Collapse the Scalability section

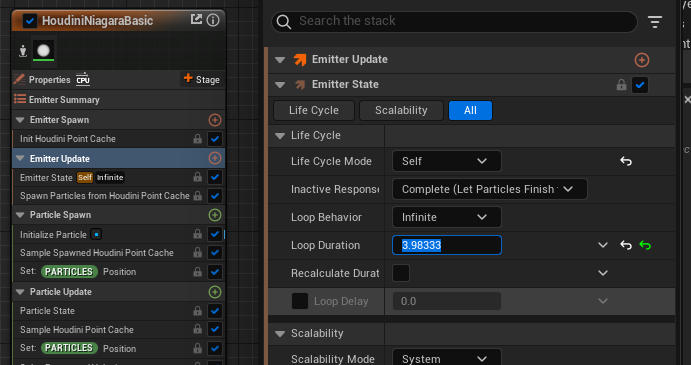[280, 334]
